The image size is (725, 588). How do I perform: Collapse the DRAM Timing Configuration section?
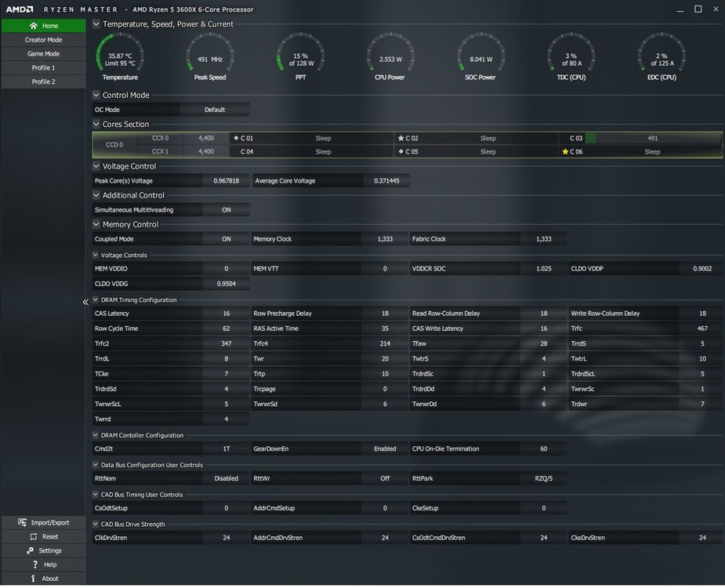(x=96, y=299)
